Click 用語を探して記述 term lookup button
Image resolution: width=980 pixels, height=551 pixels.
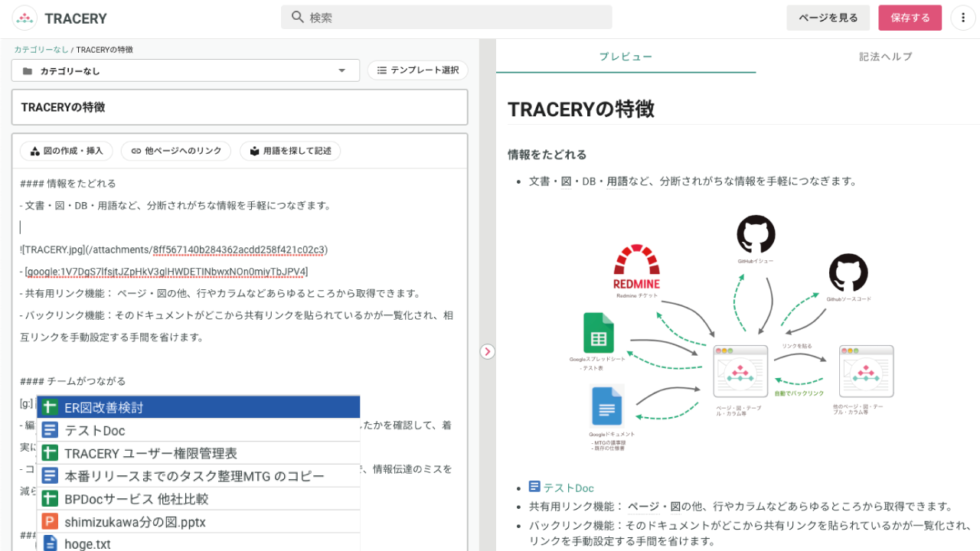click(x=290, y=152)
